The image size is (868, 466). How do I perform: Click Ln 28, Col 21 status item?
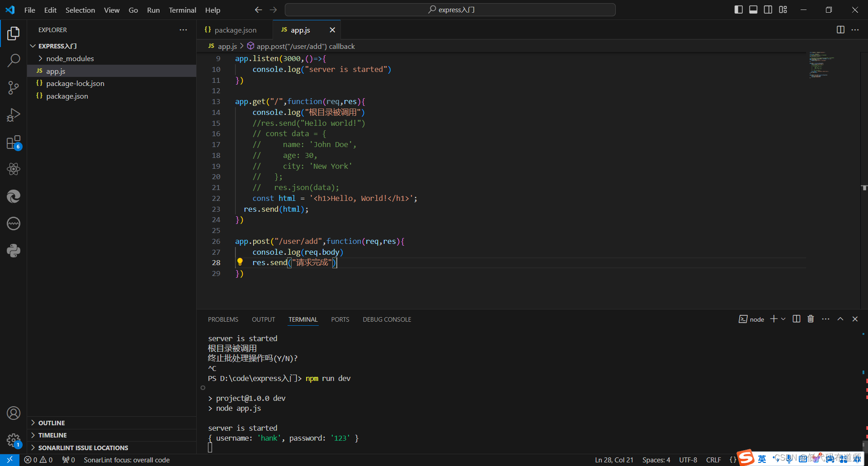(614, 460)
